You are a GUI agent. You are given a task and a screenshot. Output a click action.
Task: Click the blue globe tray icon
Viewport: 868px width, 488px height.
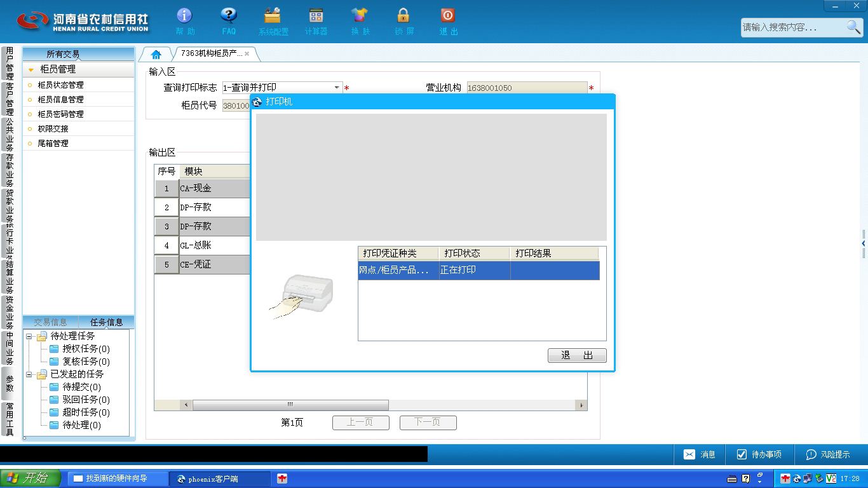click(x=797, y=478)
